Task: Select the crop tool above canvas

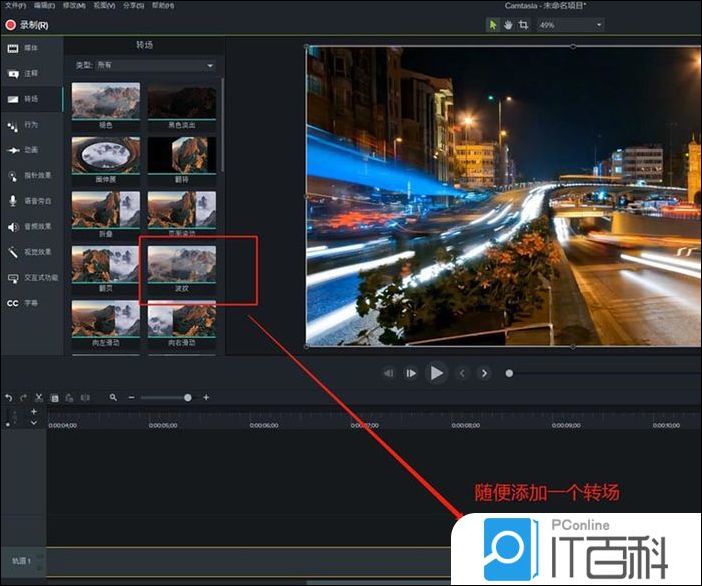Action: tap(523, 25)
